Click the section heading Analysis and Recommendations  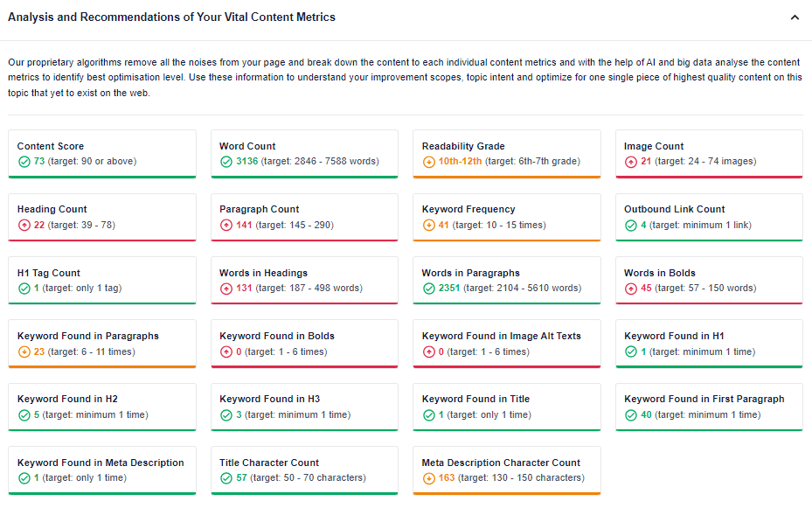[171, 17]
